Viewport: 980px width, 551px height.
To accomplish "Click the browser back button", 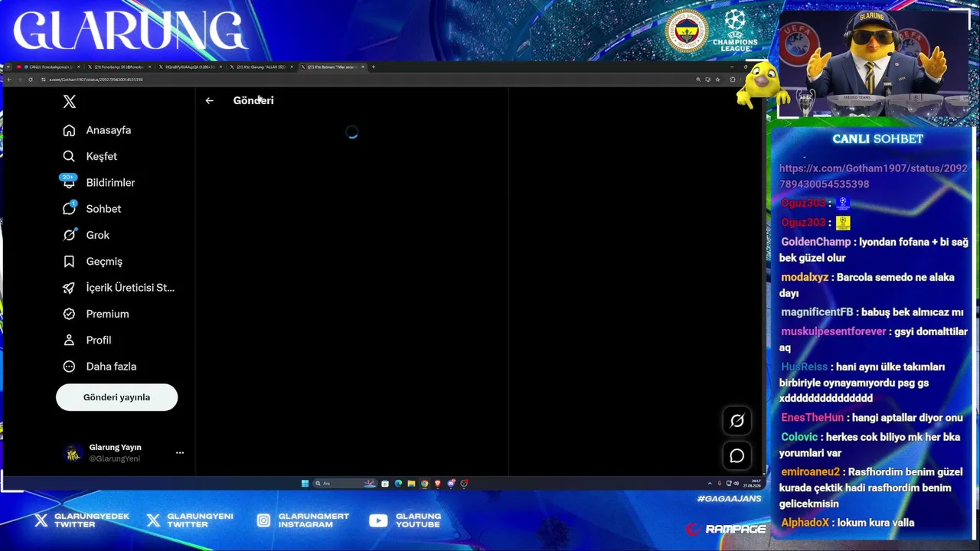I will (8, 80).
